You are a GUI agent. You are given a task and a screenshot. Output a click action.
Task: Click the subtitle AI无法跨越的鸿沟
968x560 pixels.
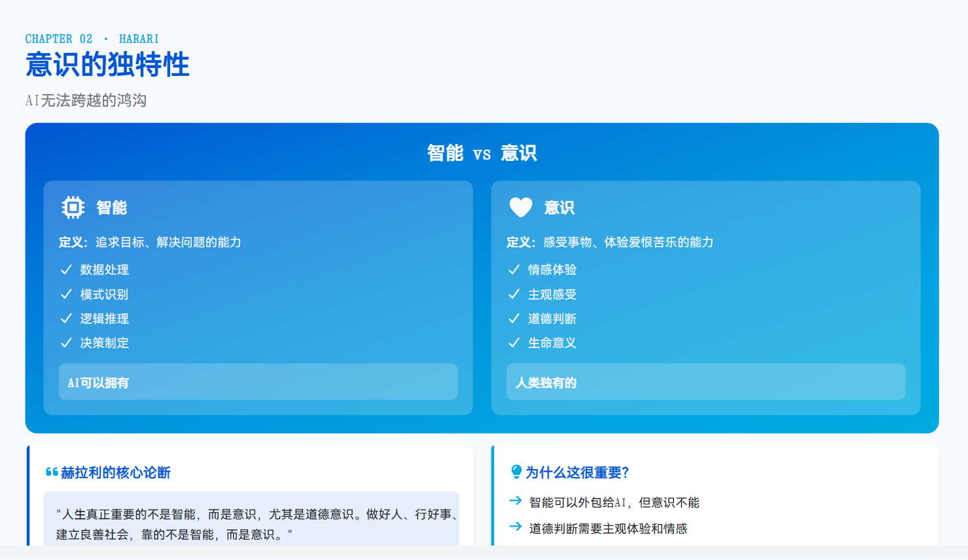[86, 100]
